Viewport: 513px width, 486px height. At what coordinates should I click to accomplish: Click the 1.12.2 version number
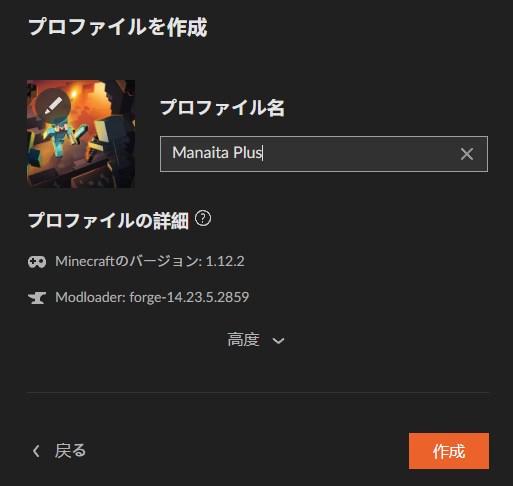225,261
